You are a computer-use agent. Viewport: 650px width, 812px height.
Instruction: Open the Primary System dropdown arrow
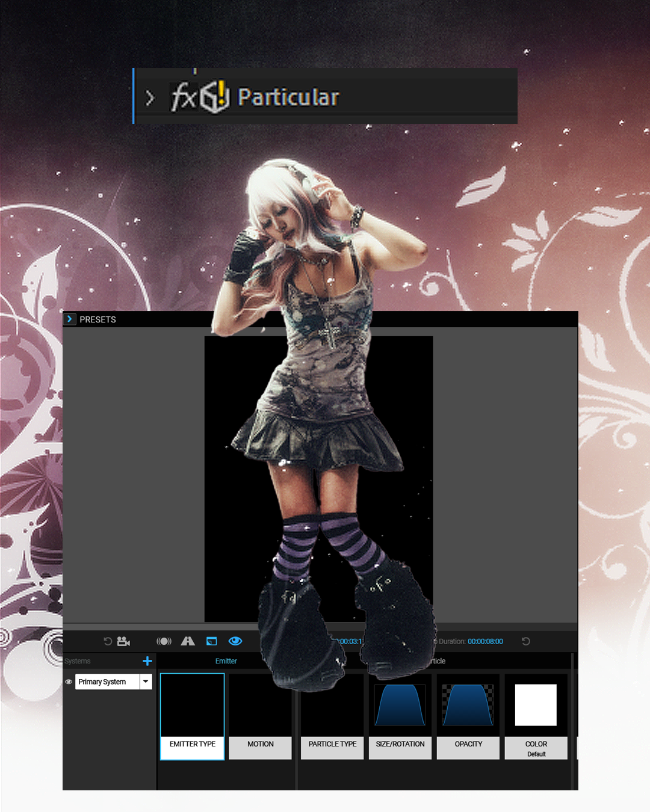coord(146,681)
